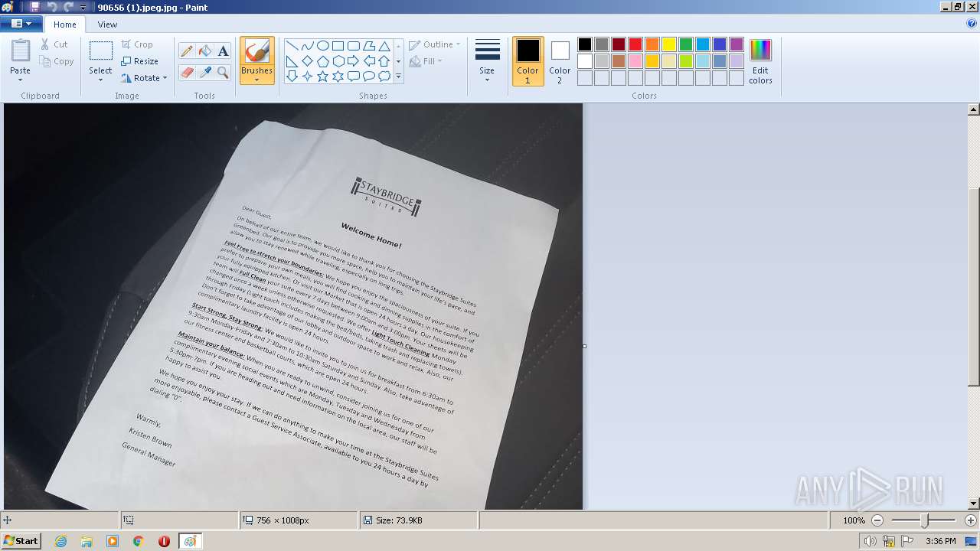The image size is (980, 551).
Task: Open the Paint file menu button
Action: pyautogui.click(x=21, y=24)
